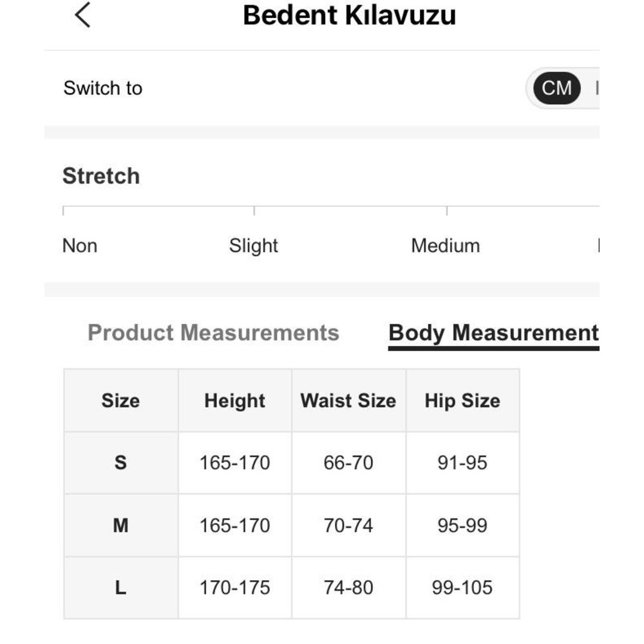Select the M size row
The height and width of the screenshot is (644, 644).
[x=120, y=526]
